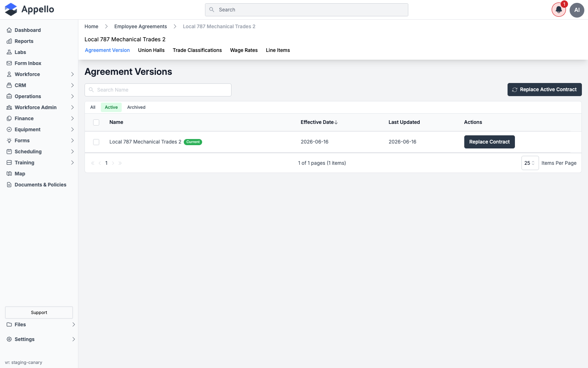The height and width of the screenshot is (368, 588).
Task: Click the Equipment icon in sidebar
Action: click(9, 130)
